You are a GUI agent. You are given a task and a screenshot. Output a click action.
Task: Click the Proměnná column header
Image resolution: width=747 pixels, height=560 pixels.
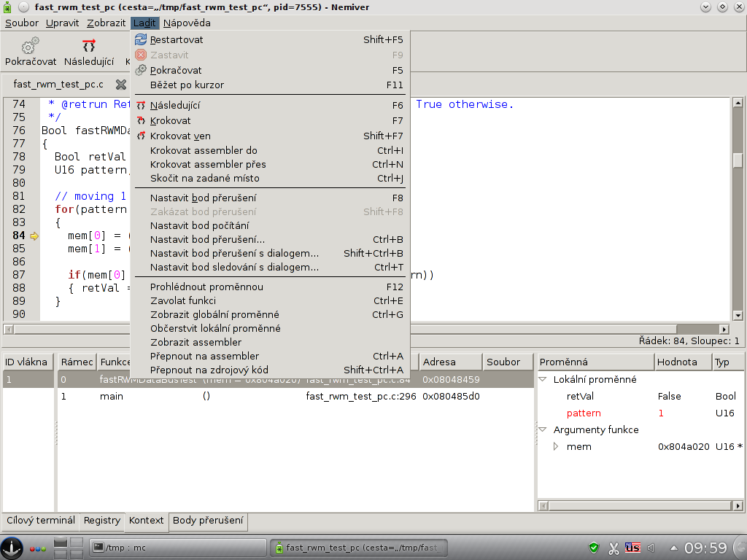tap(596, 362)
